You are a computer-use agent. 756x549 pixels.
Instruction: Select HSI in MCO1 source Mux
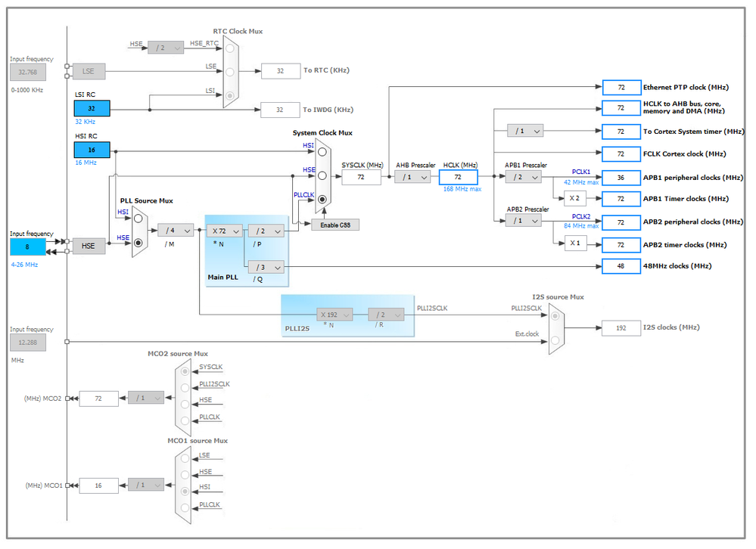[185, 492]
